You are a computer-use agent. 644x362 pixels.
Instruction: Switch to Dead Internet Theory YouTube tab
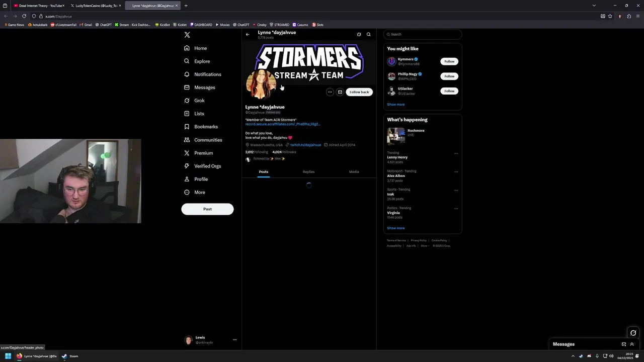(38, 6)
